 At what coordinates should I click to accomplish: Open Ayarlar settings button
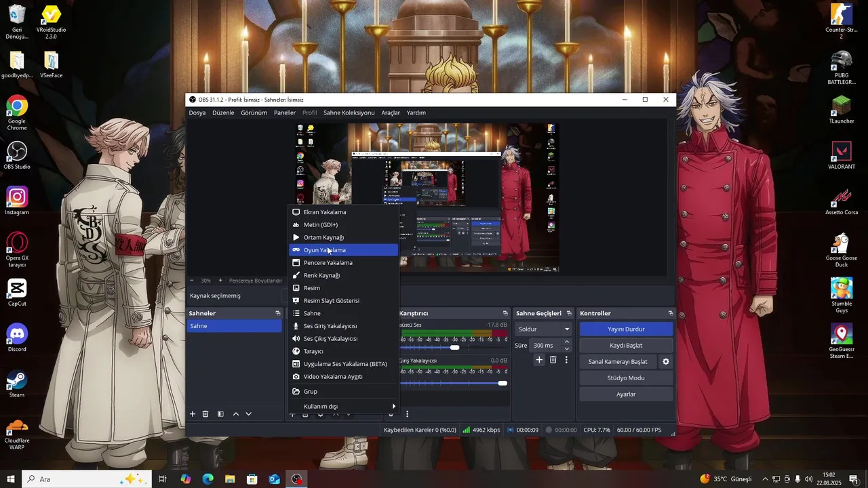tap(626, 394)
